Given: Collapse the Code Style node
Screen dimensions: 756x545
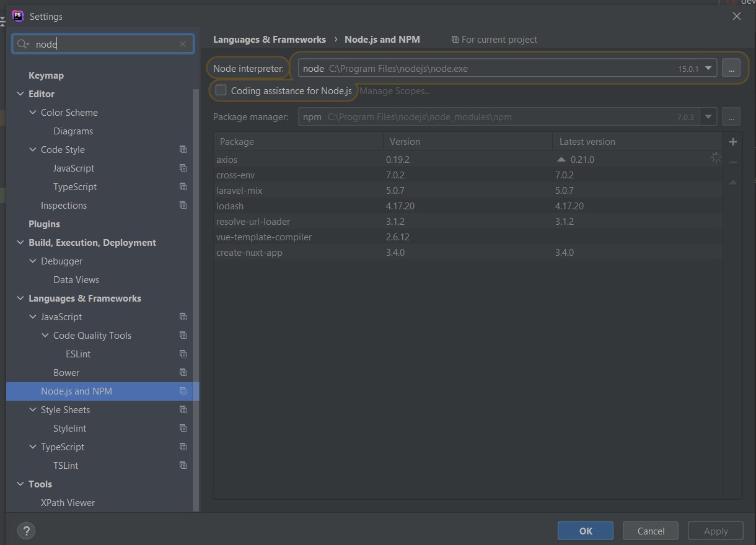Looking at the screenshot, I should [x=32, y=150].
